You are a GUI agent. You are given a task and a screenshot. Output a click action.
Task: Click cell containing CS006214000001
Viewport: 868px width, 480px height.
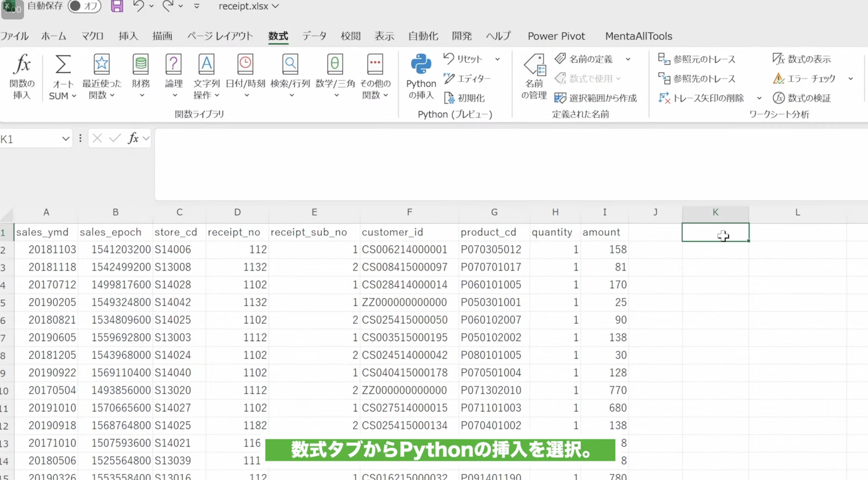pyautogui.click(x=409, y=250)
